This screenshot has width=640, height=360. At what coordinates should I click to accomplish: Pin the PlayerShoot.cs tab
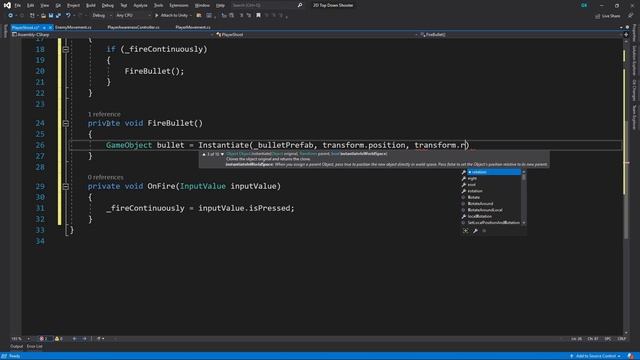click(44, 27)
